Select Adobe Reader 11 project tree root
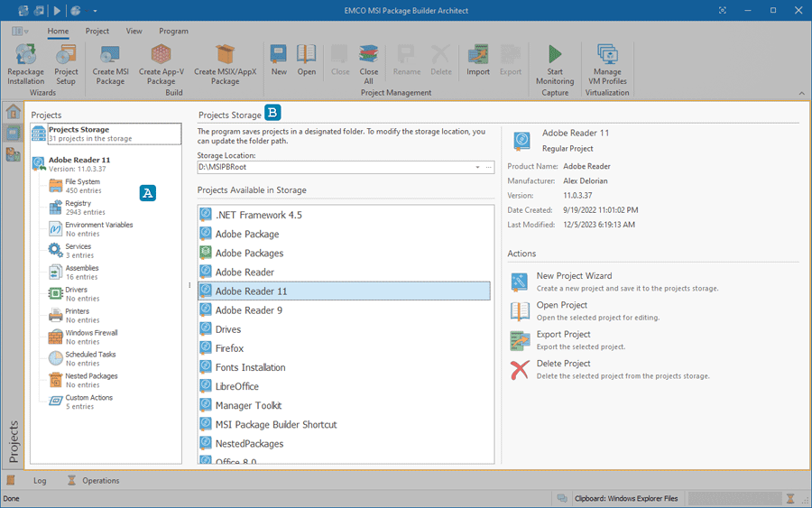Screen dimensions: 812x508 71,164
